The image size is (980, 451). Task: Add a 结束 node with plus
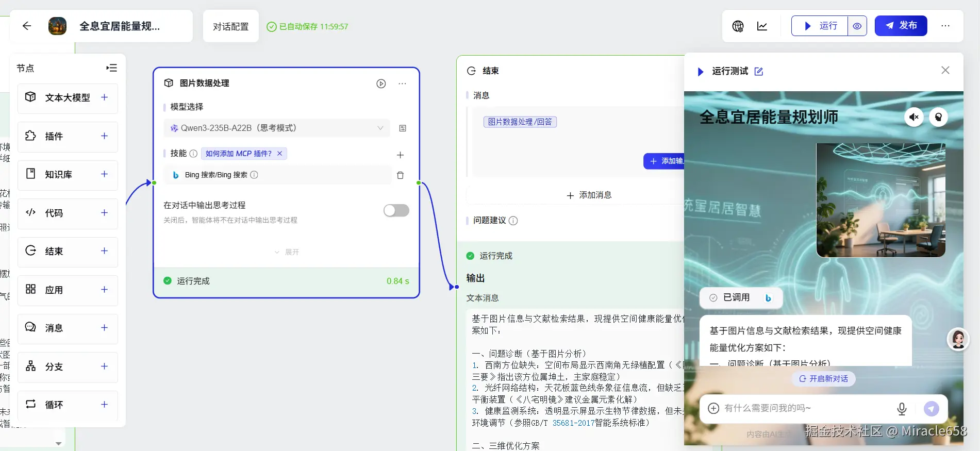point(104,250)
